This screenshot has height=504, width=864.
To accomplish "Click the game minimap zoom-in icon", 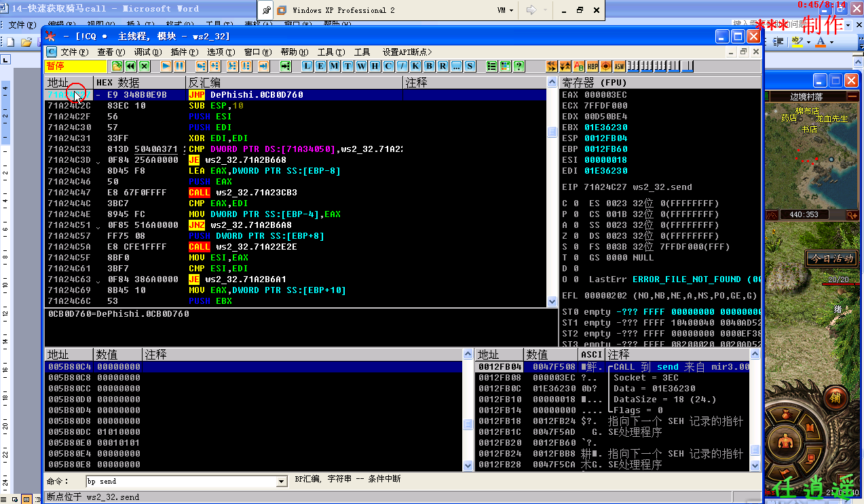I will (851, 214).
